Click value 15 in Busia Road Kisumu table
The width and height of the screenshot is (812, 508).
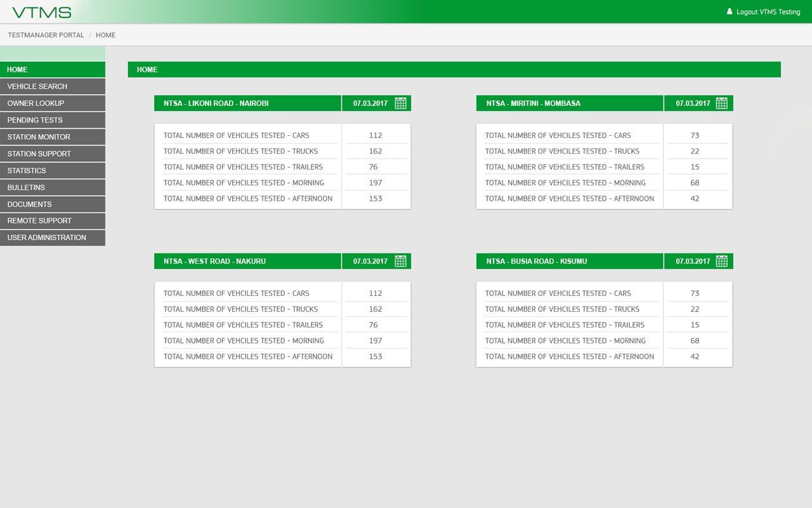coord(695,325)
